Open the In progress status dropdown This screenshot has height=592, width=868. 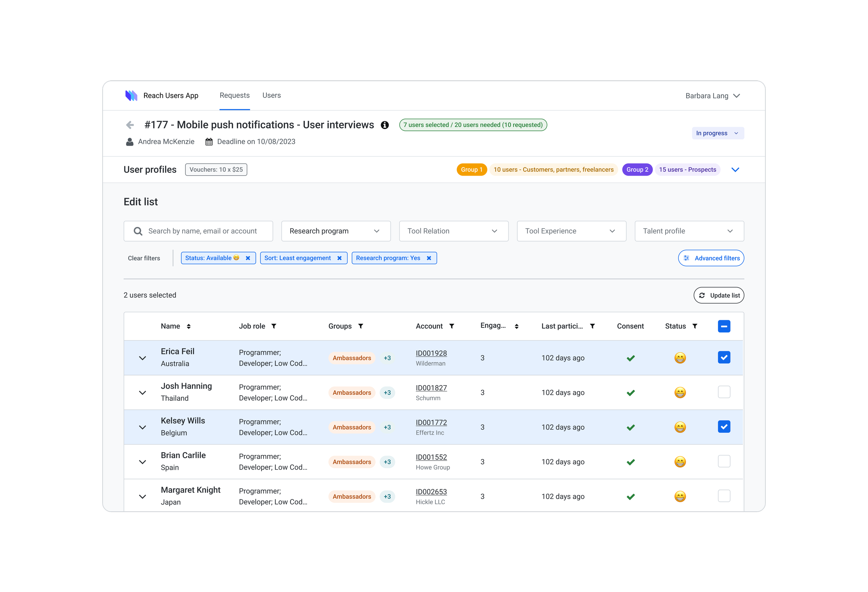tap(717, 133)
